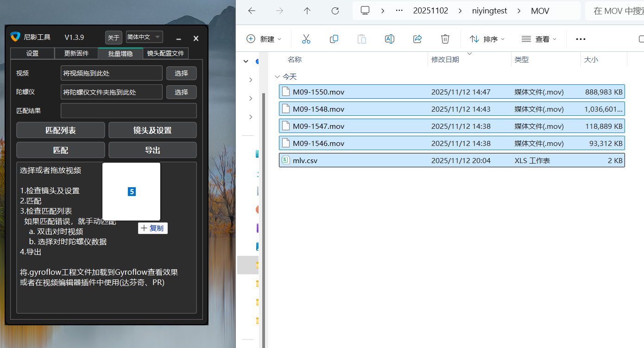Click the Paste clipboard icon
The width and height of the screenshot is (644, 348).
[362, 39]
